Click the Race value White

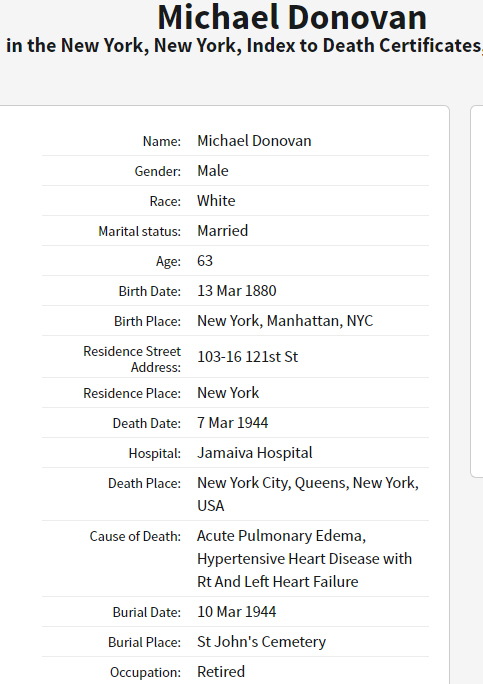[216, 201]
